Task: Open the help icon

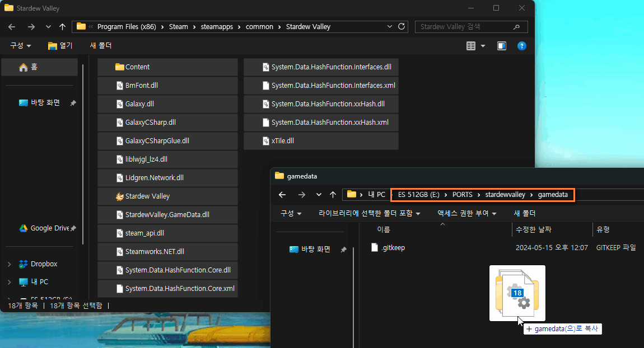Action: point(521,46)
